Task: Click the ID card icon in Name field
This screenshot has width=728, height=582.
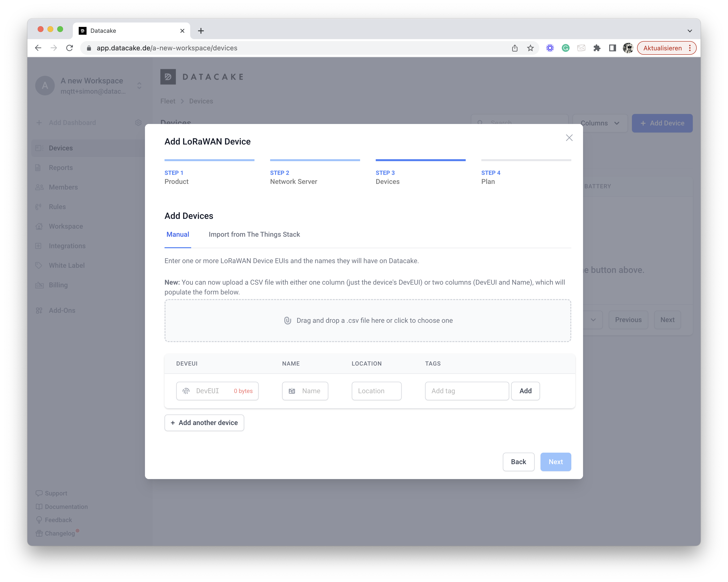Action: click(x=292, y=391)
